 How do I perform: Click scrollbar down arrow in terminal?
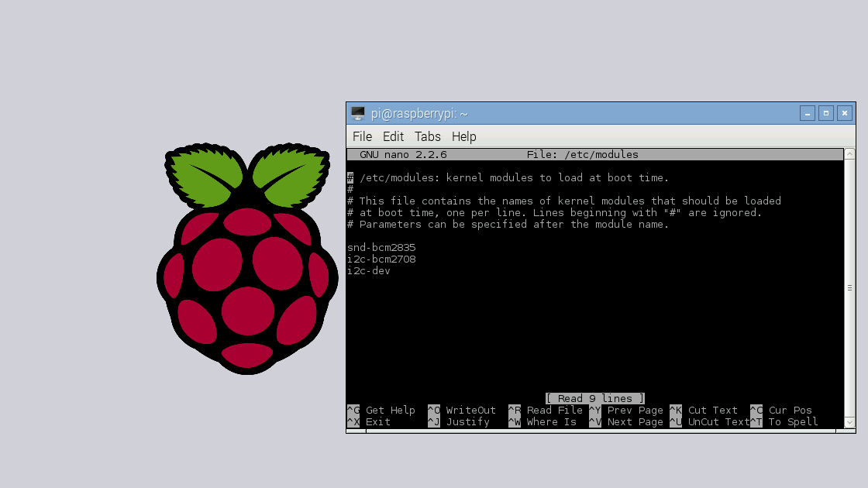pos(849,423)
